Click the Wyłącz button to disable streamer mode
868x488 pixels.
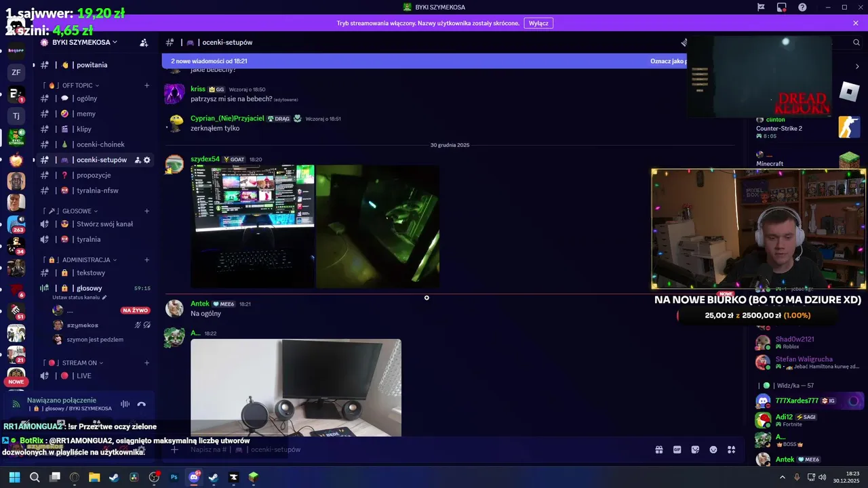[x=538, y=23]
